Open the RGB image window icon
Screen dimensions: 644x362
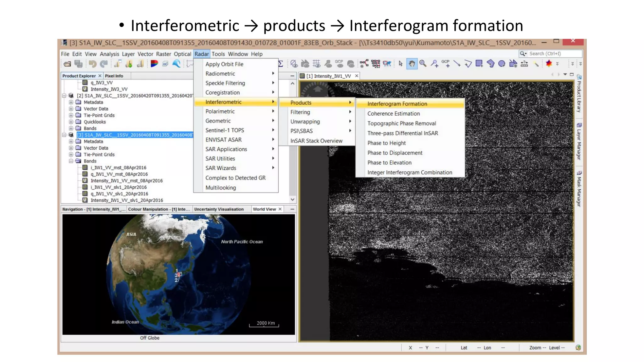154,64
